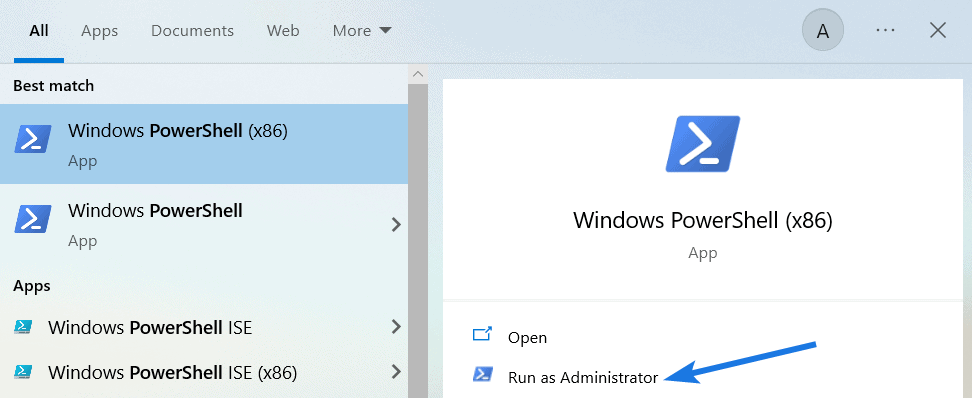Click Windows PowerShell (x86) preview title
Screen dimensions: 972x398
[702, 221]
